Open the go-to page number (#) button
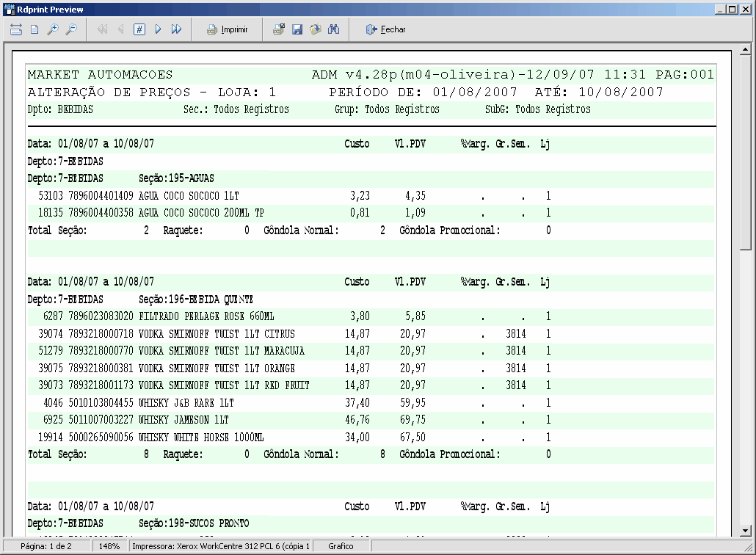756x555 pixels. (139, 29)
